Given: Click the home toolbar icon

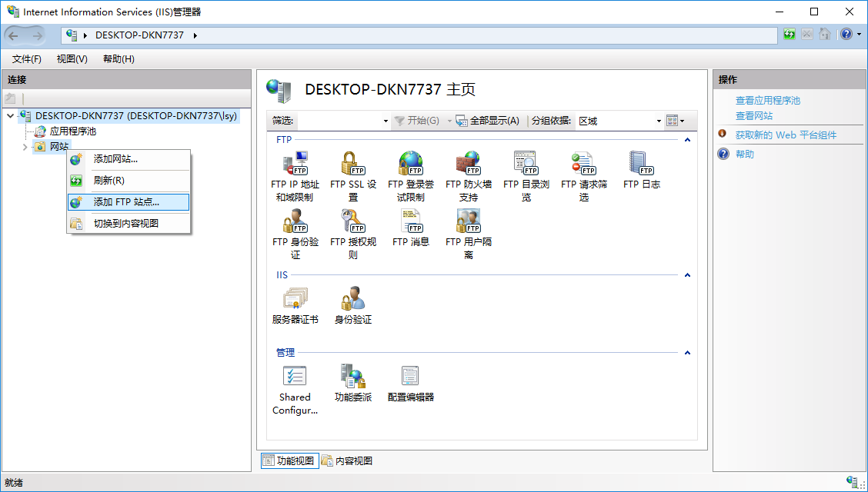Looking at the screenshot, I should [825, 35].
